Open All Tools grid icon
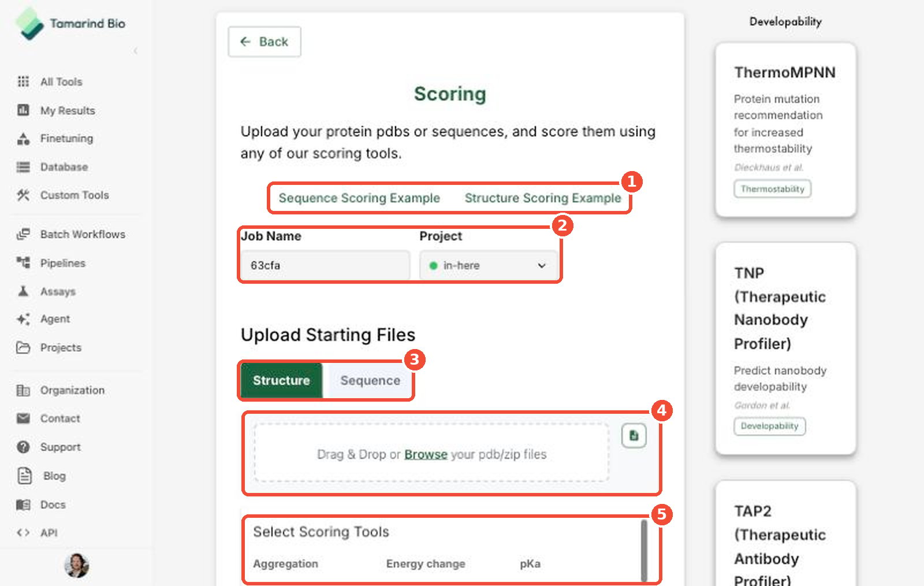Screen dimensions: 924x586 tap(23, 81)
